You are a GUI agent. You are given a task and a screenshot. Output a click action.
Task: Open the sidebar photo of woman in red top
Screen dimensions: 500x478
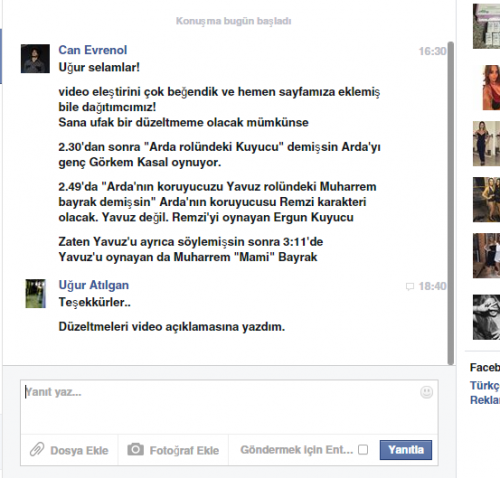(491, 87)
